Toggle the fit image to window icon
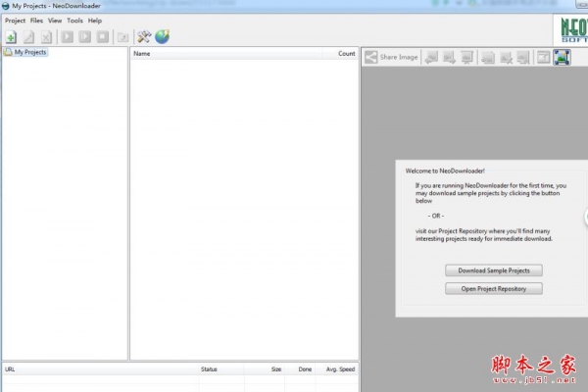 pyautogui.click(x=562, y=58)
